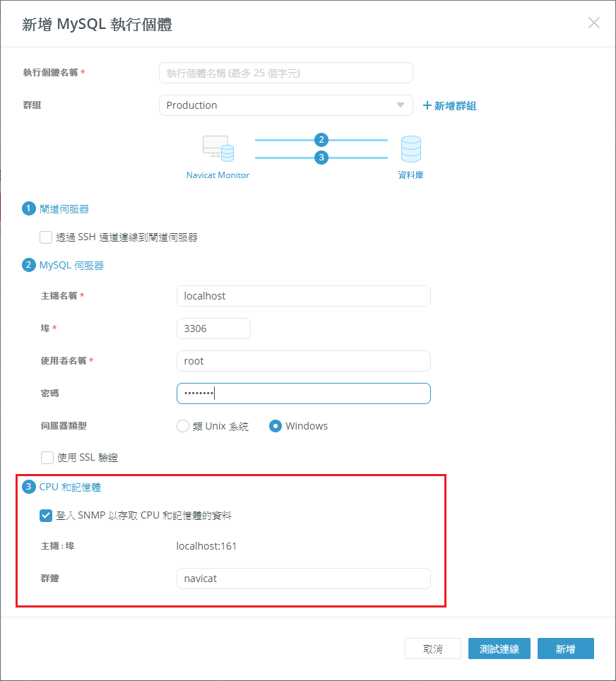Viewport: 616px width, 681px height.
Task: Select 類 Unix 系統 server type
Action: click(x=183, y=426)
